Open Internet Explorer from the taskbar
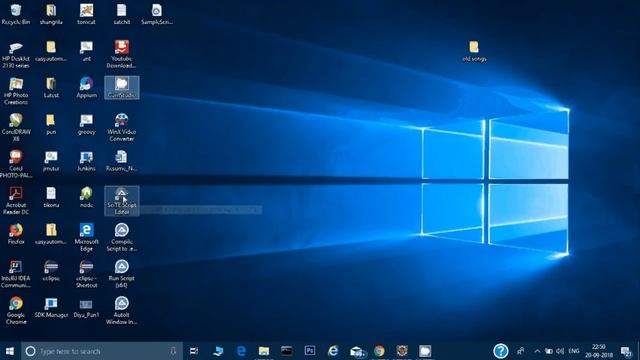Image resolution: width=640 pixels, height=360 pixels. 333,351
